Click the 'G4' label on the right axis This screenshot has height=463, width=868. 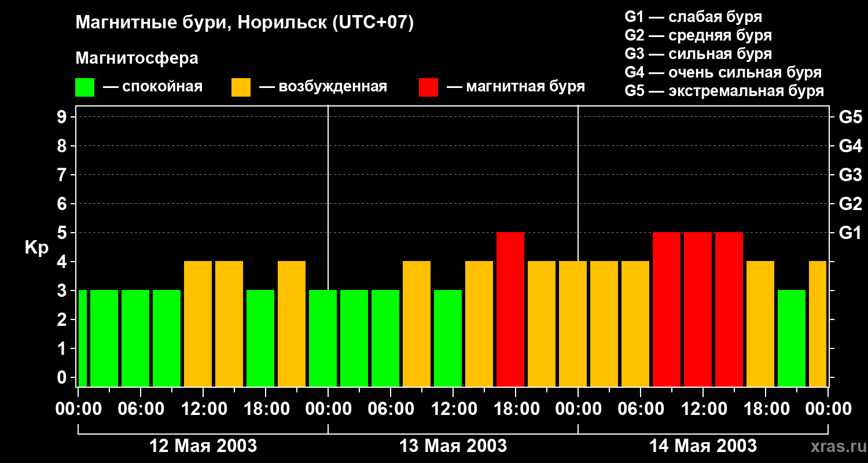(850, 146)
